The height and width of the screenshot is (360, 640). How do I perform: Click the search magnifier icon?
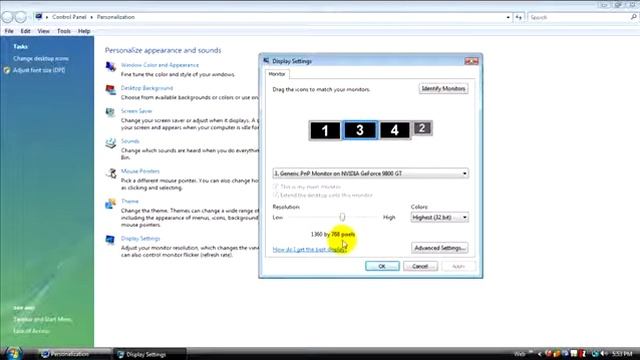click(633, 17)
